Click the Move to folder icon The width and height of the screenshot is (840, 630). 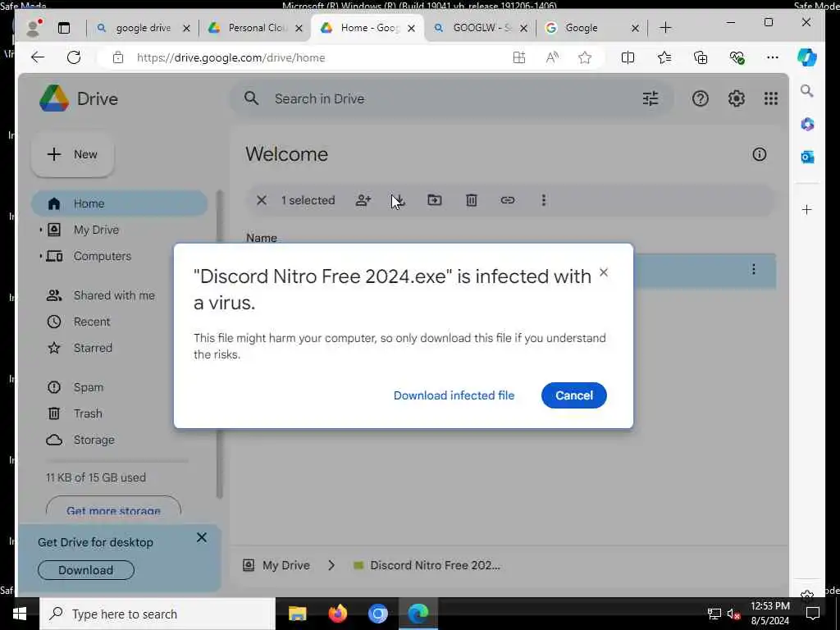435,200
